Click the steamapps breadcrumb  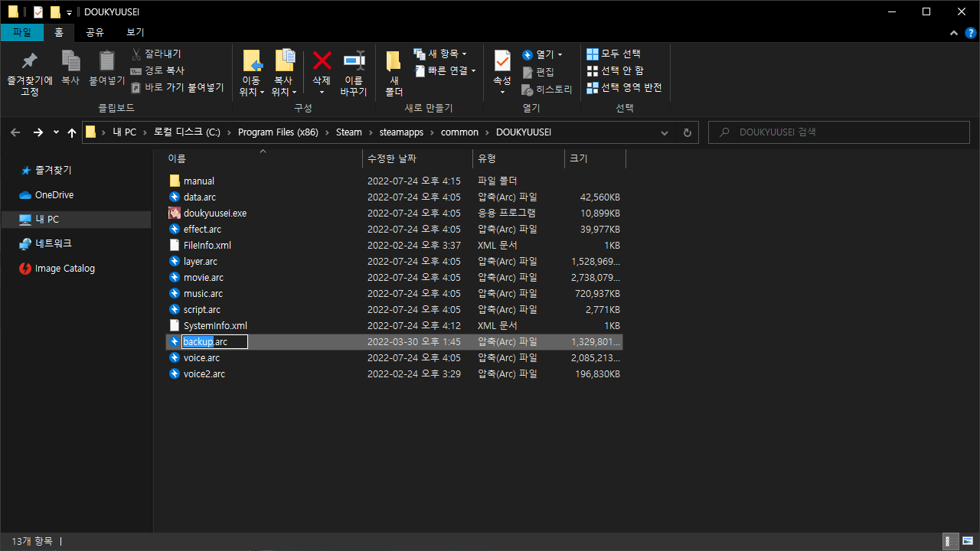[401, 132]
